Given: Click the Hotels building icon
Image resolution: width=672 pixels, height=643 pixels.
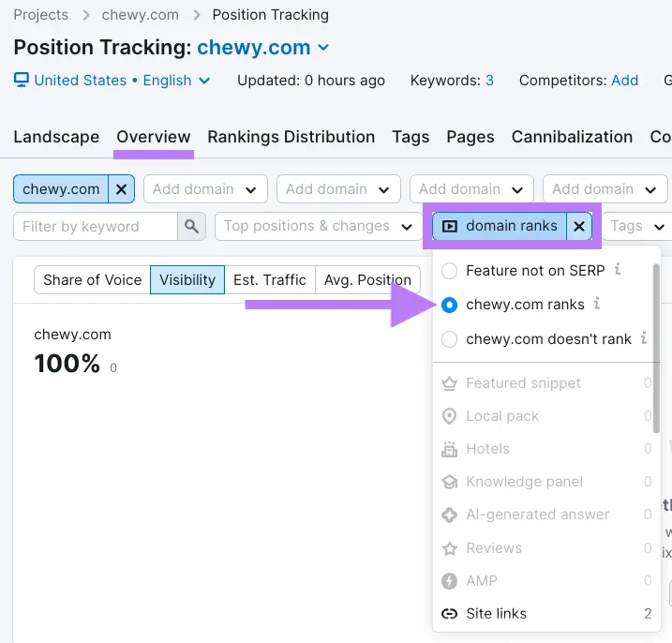Looking at the screenshot, I should click(x=449, y=449).
